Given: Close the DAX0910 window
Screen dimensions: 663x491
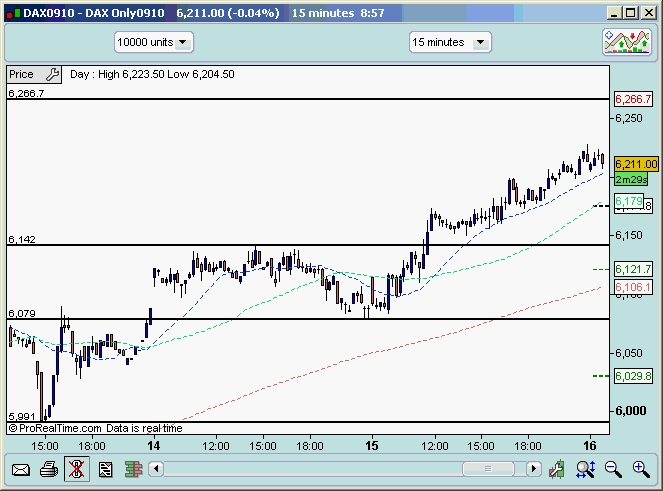Looking at the screenshot, I should point(648,13).
